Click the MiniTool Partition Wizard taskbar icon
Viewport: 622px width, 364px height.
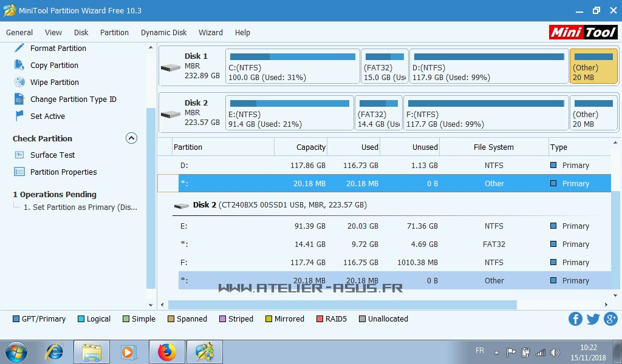tap(204, 352)
